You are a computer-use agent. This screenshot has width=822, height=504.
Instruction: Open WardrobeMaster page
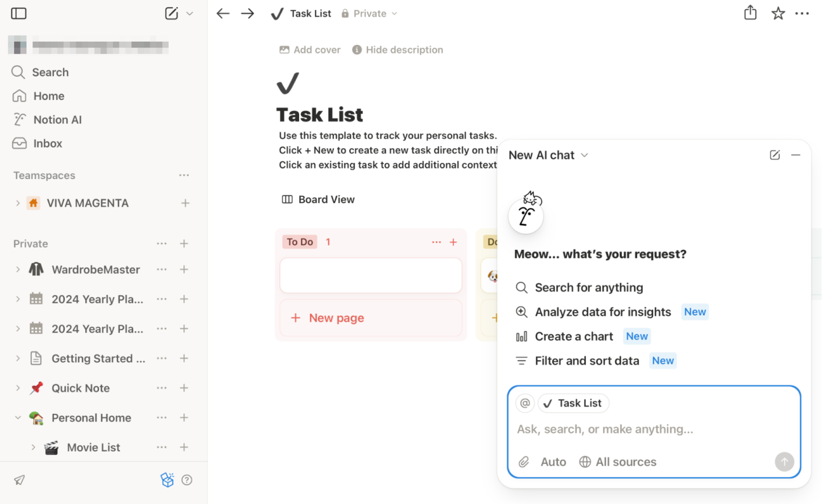click(x=96, y=269)
